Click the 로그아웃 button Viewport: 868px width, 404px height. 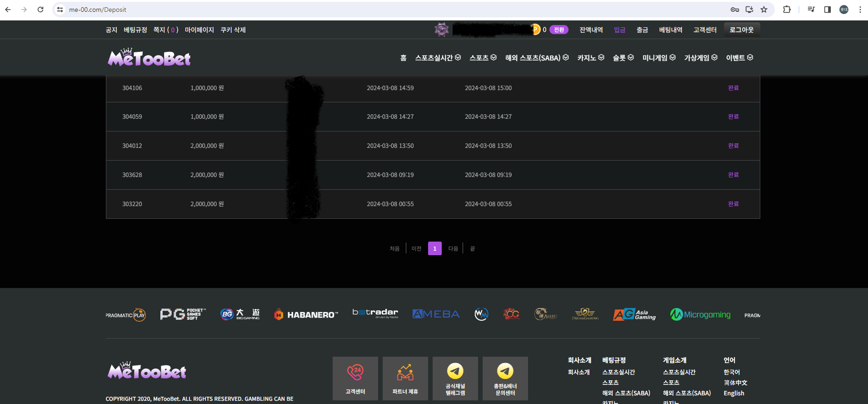tap(742, 30)
